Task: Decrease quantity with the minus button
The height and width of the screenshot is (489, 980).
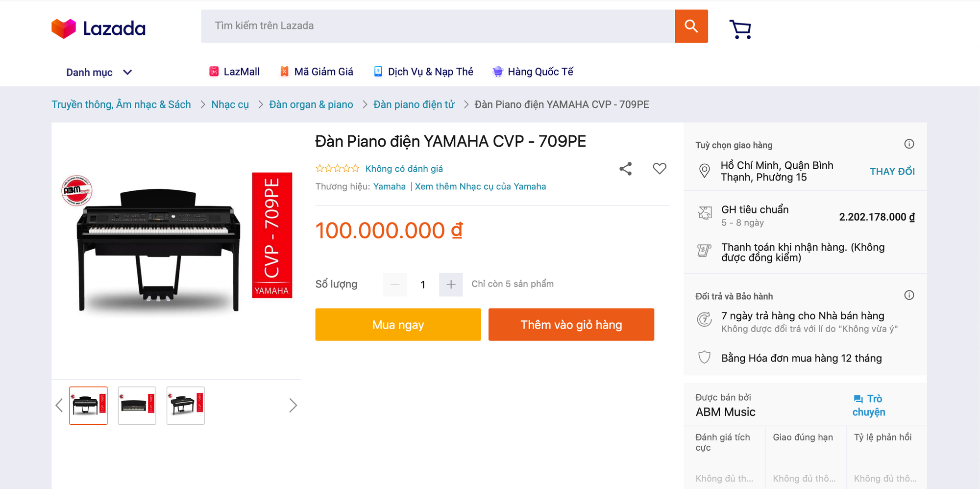Action: tap(395, 284)
